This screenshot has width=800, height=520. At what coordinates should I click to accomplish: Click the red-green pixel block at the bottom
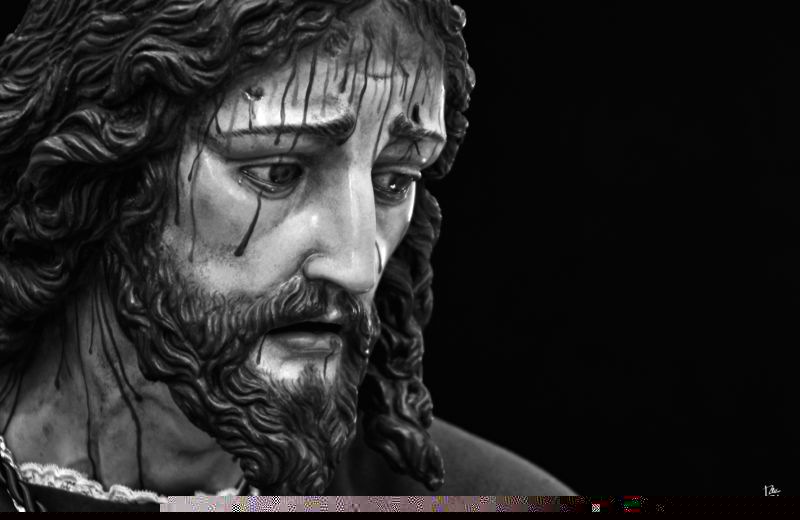point(632,503)
